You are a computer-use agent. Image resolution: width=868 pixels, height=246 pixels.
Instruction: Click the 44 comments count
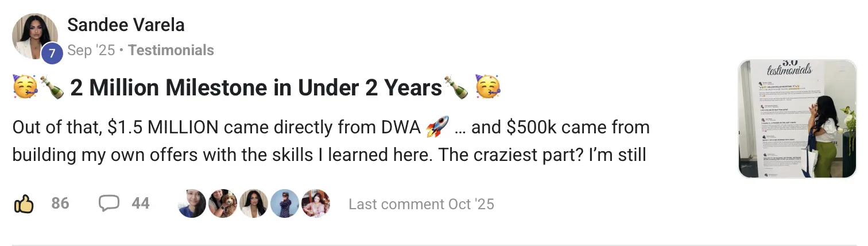coord(140,203)
